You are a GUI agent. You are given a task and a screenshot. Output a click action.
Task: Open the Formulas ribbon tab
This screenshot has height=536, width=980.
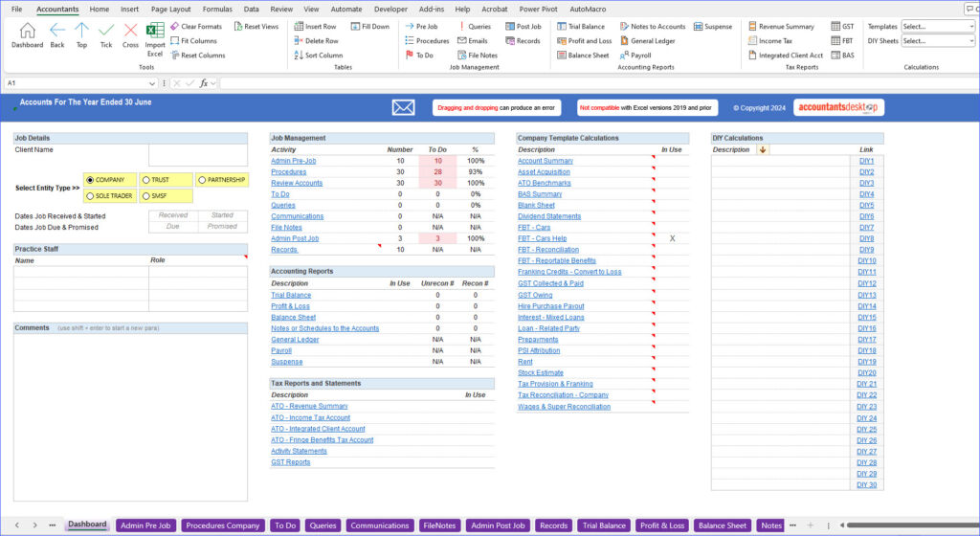(x=217, y=9)
